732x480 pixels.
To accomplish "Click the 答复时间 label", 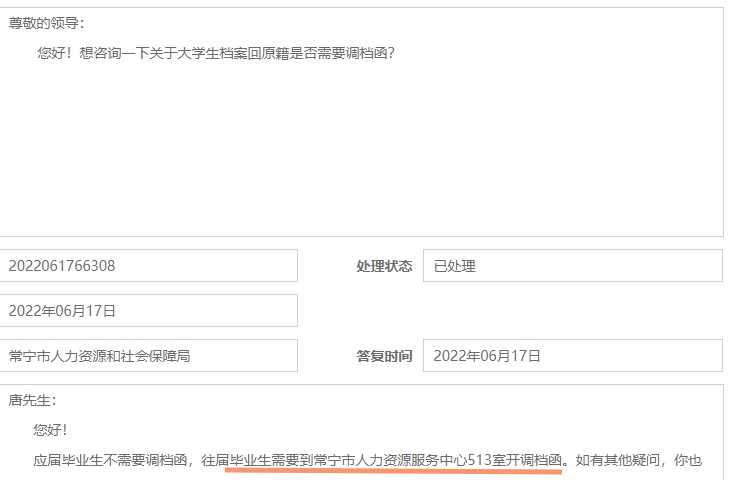I will tap(384, 356).
